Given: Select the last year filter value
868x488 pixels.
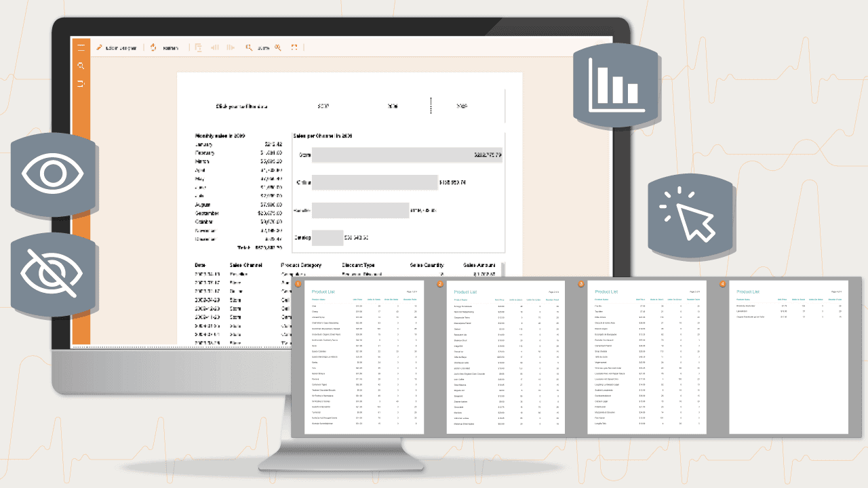Looking at the screenshot, I should [462, 106].
